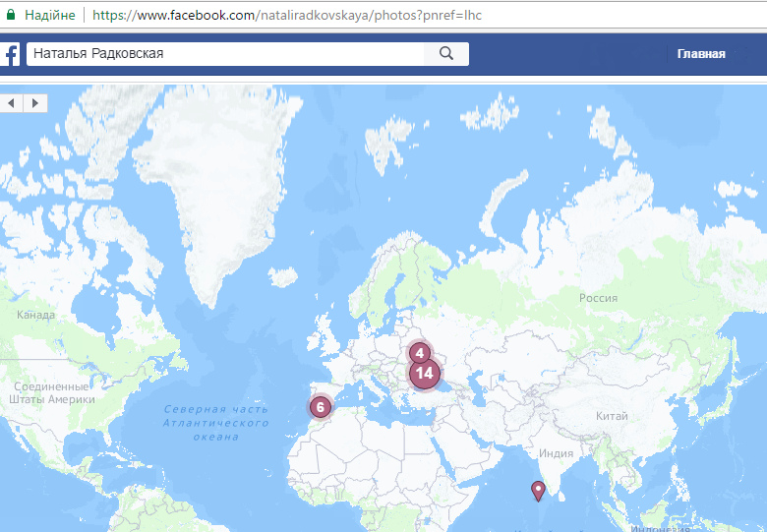Click the Канада label on the map

[x=36, y=315]
